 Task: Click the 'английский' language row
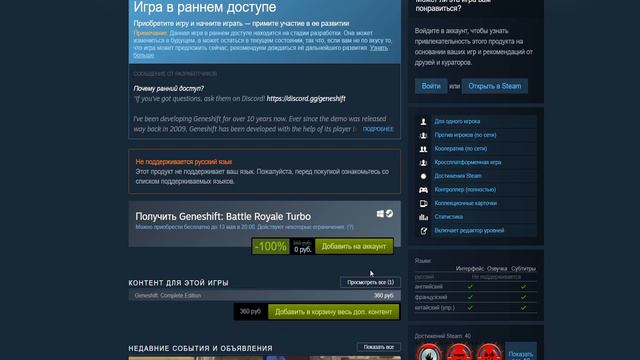476,287
